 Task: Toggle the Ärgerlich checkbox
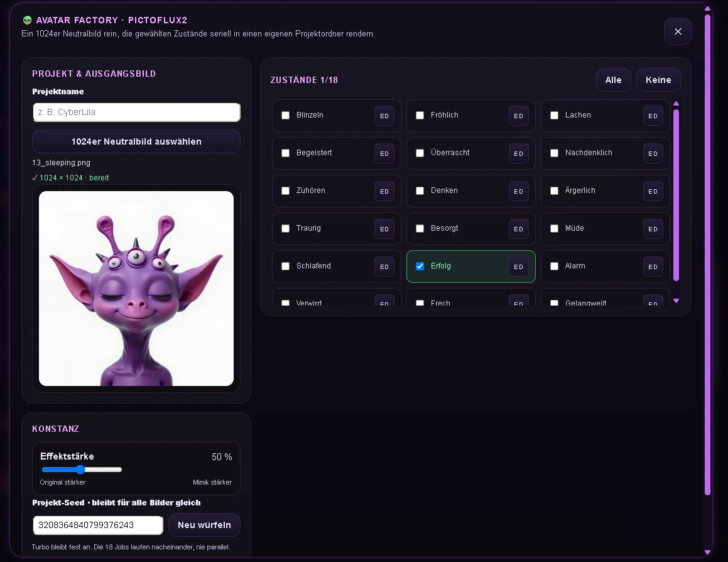click(x=555, y=190)
